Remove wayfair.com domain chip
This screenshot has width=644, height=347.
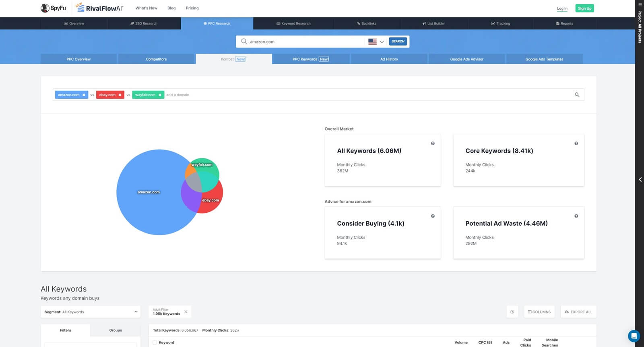pyautogui.click(x=160, y=95)
